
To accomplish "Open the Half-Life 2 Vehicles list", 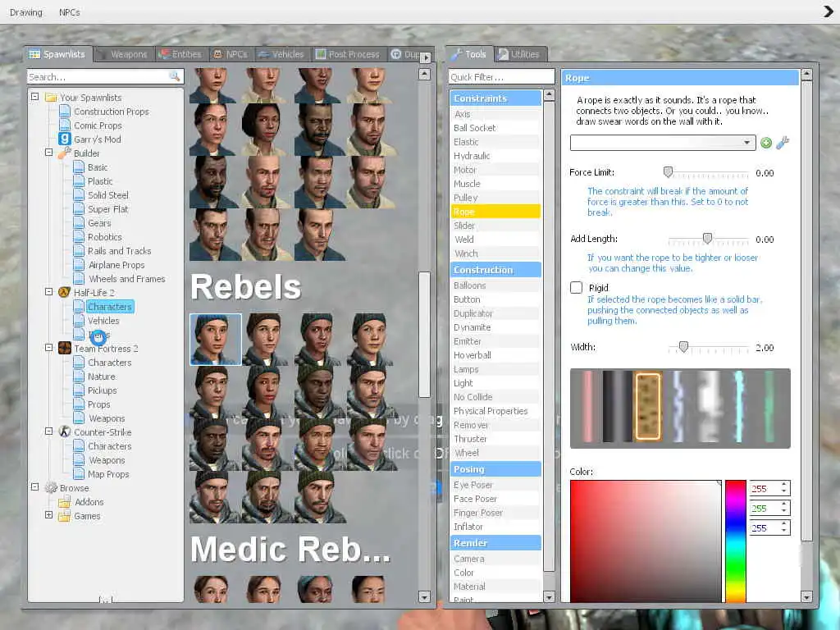I will click(103, 321).
